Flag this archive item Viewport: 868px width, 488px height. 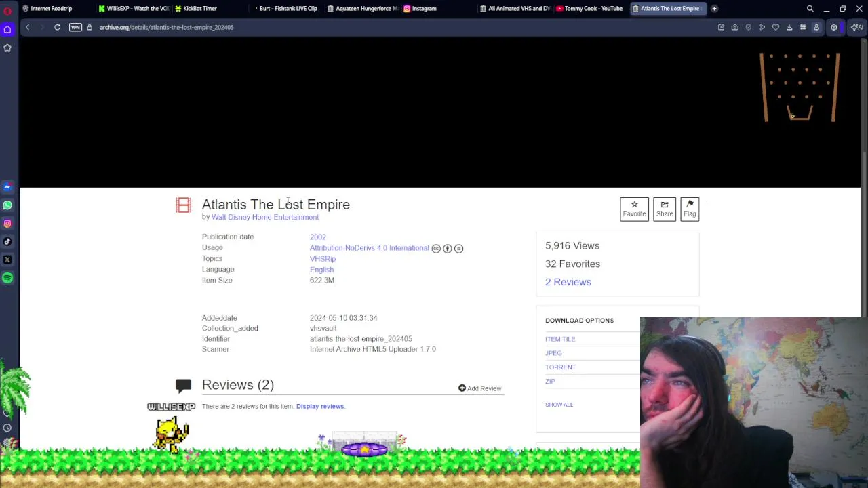tap(690, 209)
